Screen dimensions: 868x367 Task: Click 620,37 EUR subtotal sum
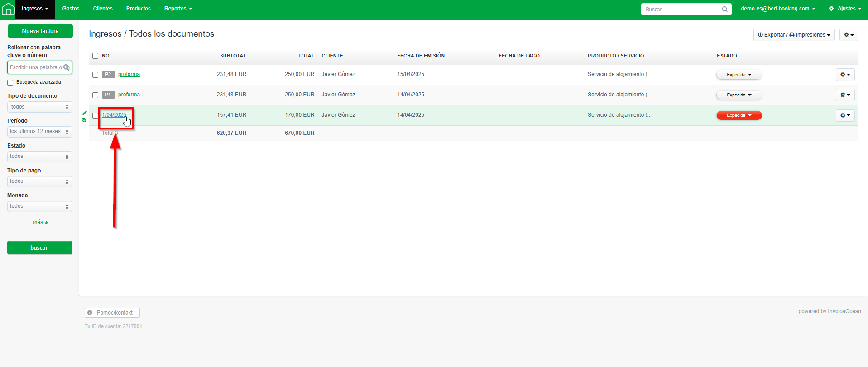point(231,133)
